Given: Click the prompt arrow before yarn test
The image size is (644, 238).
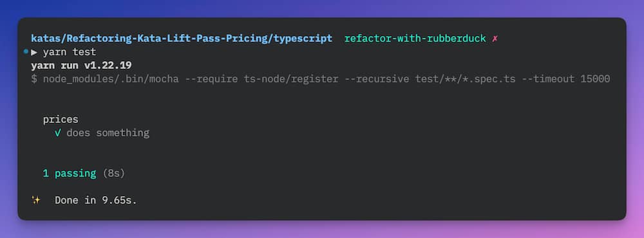Looking at the screenshot, I should [x=34, y=52].
